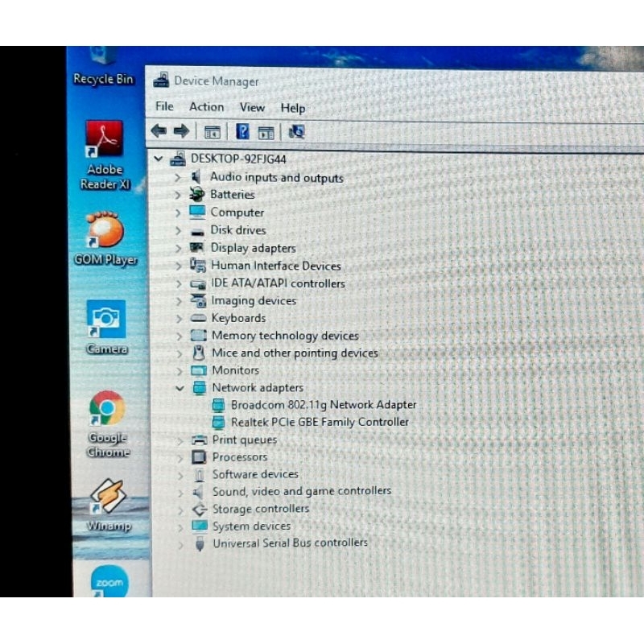Screen dimensions: 644x644
Task: Expand the Computer category
Action: click(177, 213)
